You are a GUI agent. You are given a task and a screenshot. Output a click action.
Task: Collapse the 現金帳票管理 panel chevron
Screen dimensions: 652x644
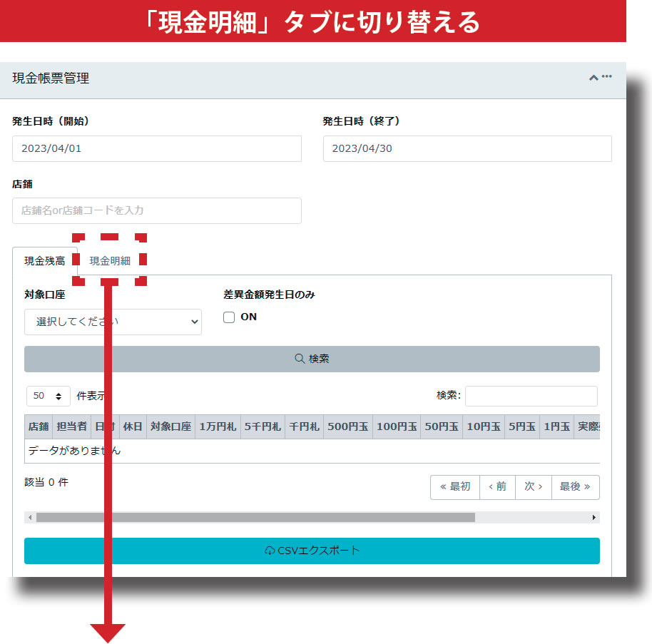pyautogui.click(x=593, y=78)
